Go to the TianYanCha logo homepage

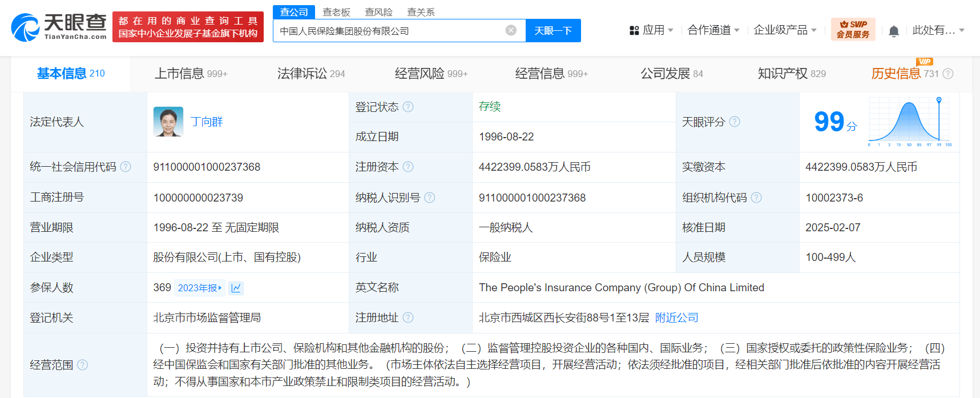(59, 27)
